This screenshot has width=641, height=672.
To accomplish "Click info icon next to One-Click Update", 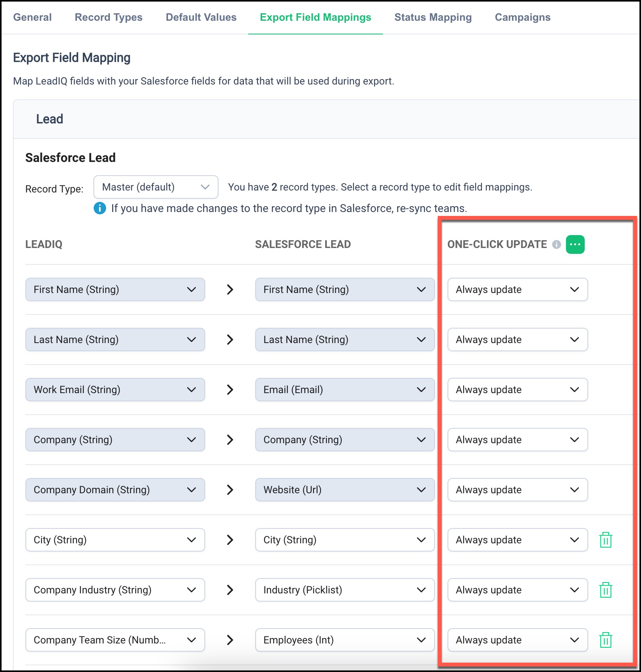I will click(x=556, y=244).
